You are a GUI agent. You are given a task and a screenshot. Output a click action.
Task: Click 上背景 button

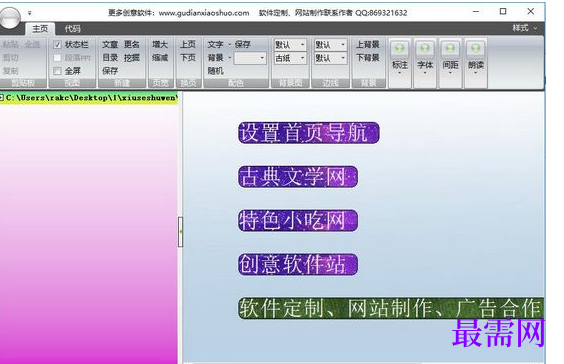coord(368,45)
